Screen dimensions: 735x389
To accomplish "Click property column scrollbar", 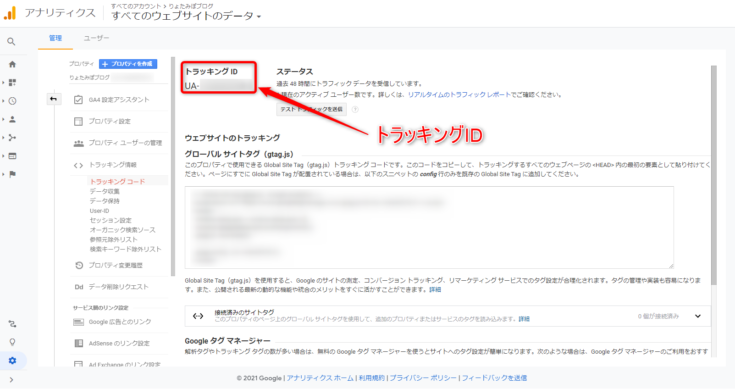I will point(173,166).
